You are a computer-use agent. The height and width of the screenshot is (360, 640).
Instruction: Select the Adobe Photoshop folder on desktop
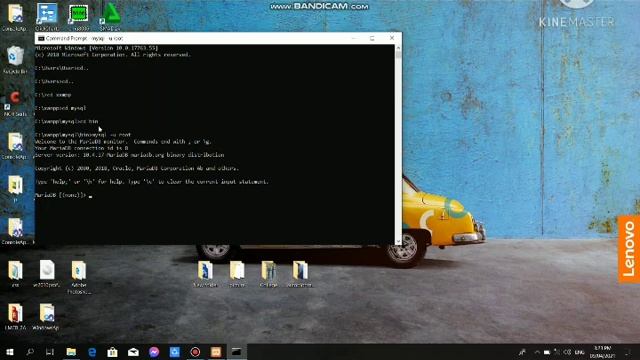coord(79,277)
